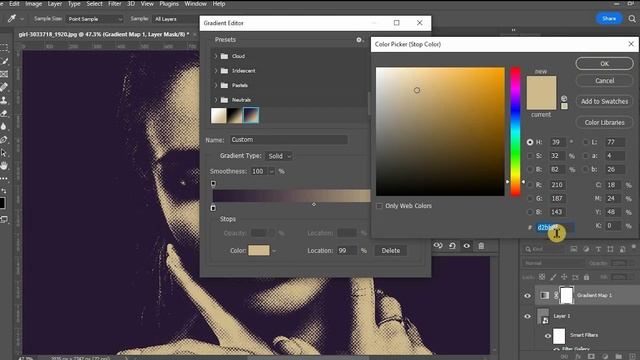Open the Plugins menu

tap(169, 4)
